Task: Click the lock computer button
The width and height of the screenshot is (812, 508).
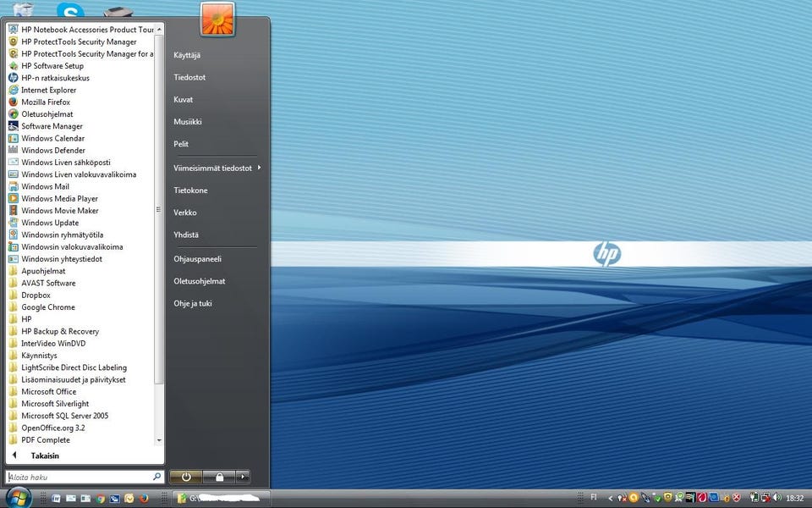Action: tap(219, 477)
